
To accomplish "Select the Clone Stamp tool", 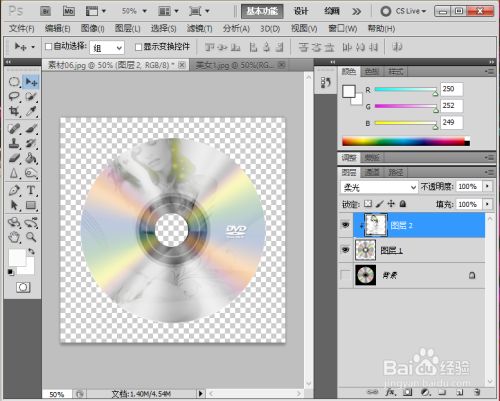I will pyautogui.click(x=14, y=143).
